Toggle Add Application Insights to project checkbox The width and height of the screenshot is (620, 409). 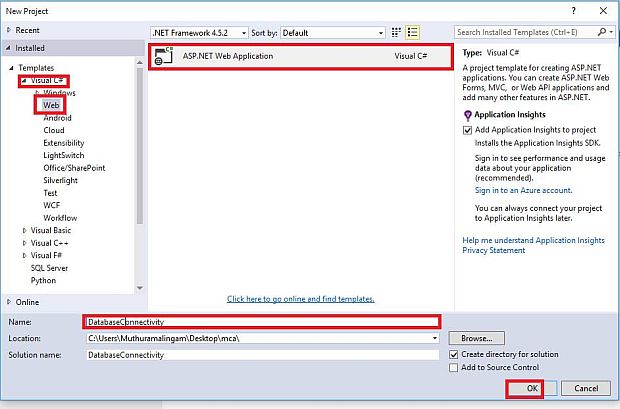(467, 130)
